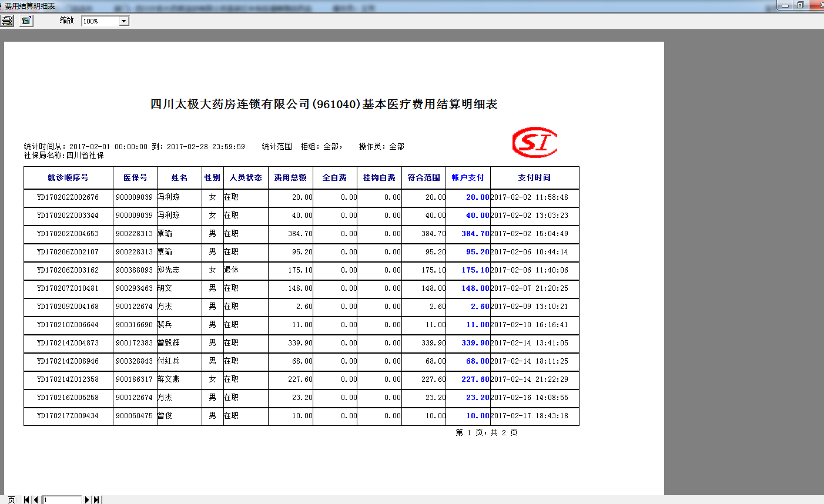Image resolution: width=824 pixels, height=504 pixels.
Task: Click the 费用总额 column header
Action: point(290,177)
